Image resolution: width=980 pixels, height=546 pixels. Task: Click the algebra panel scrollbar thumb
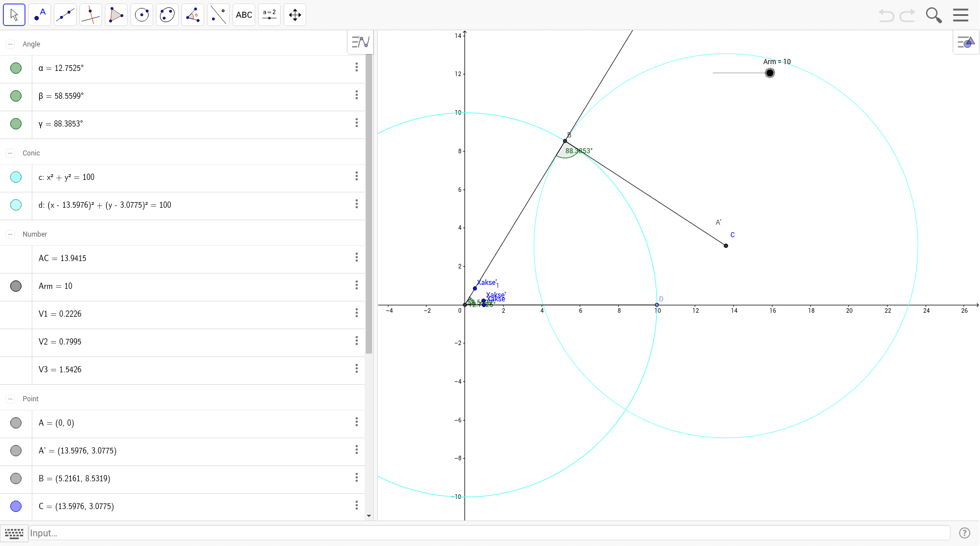coord(369,203)
